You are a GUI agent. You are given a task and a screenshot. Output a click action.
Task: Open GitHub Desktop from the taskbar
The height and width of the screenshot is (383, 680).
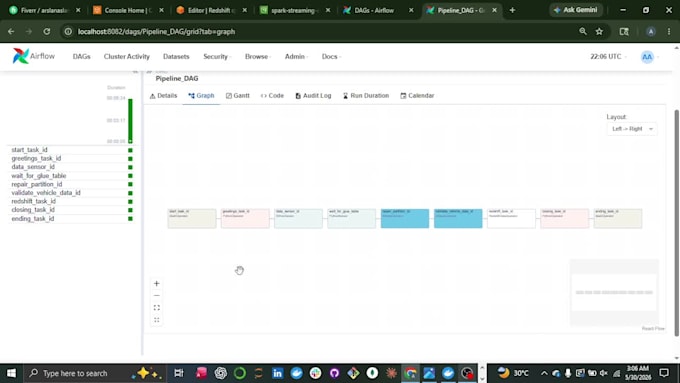pos(334,373)
